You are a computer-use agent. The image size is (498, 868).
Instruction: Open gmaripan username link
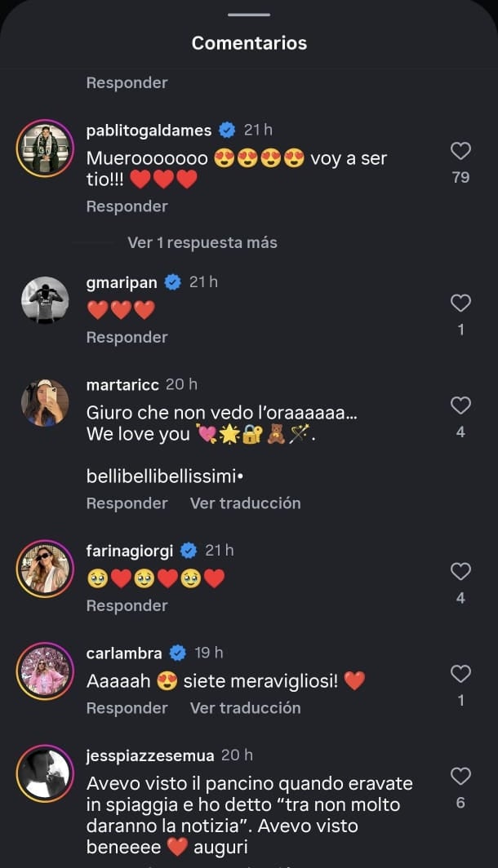[122, 282]
